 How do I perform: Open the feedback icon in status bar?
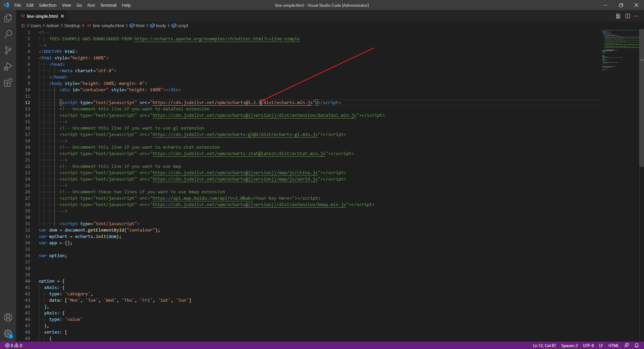[x=627, y=345]
